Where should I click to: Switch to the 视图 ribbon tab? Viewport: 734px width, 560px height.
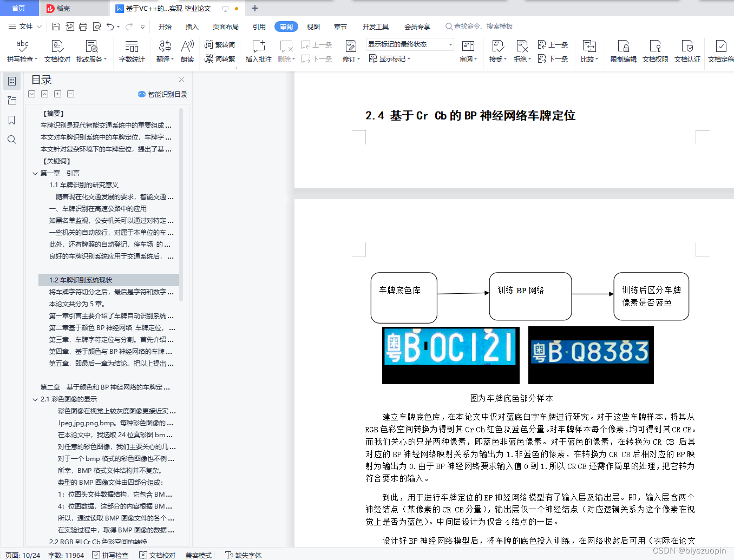(313, 27)
